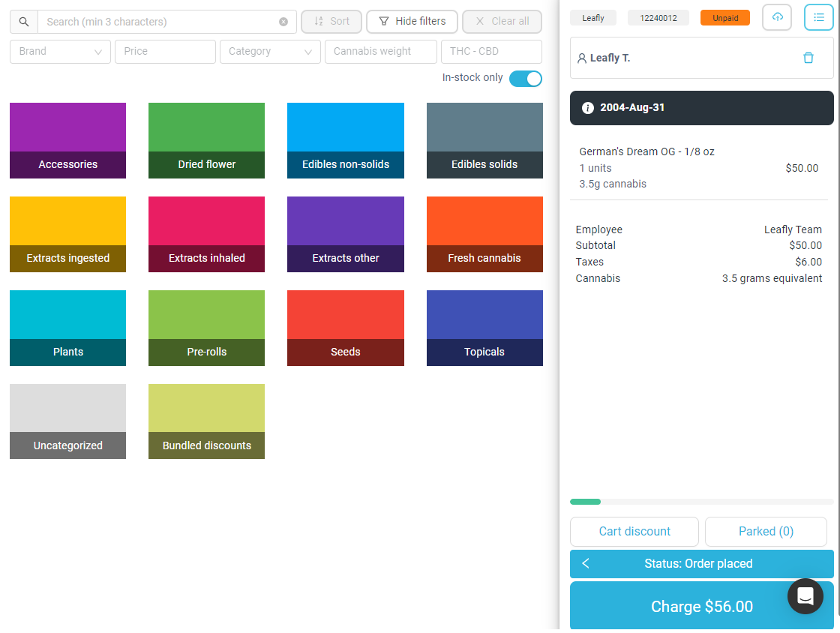
Task: Select the German's Dream OG cart item
Action: point(699,167)
